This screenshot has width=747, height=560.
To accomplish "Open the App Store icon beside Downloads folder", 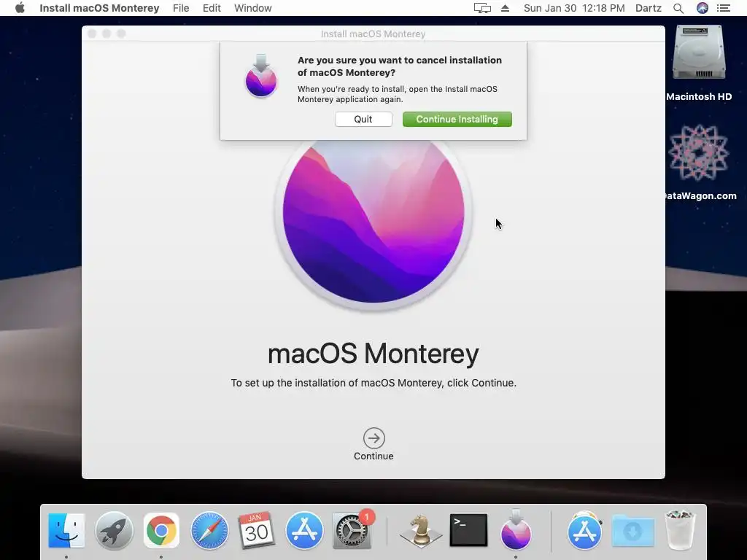I will 584,530.
